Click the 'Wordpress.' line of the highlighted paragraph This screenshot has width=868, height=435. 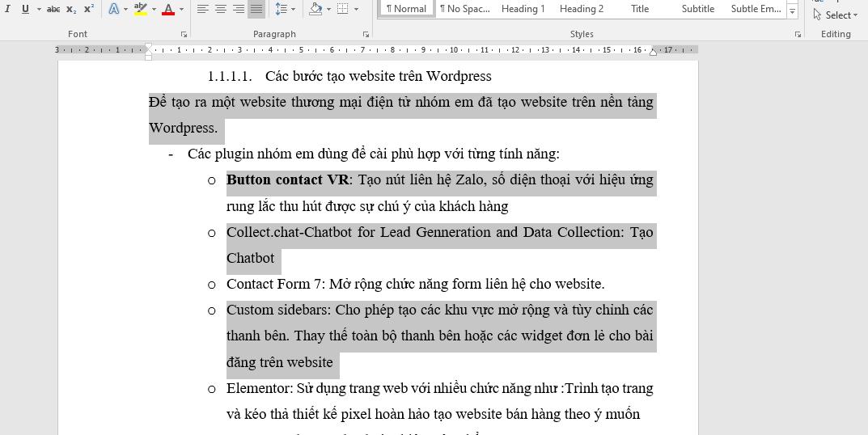coord(184,129)
